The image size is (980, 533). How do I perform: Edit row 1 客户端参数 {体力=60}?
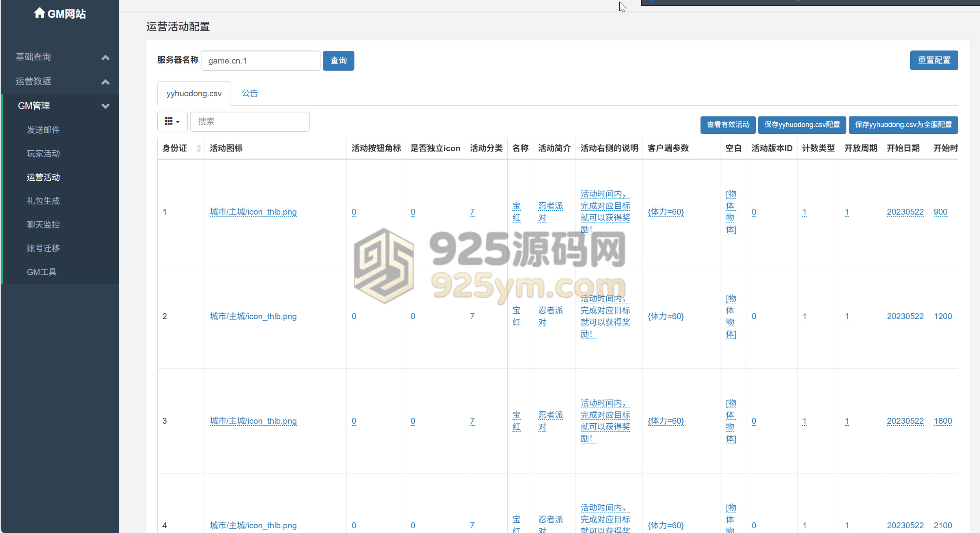(665, 212)
